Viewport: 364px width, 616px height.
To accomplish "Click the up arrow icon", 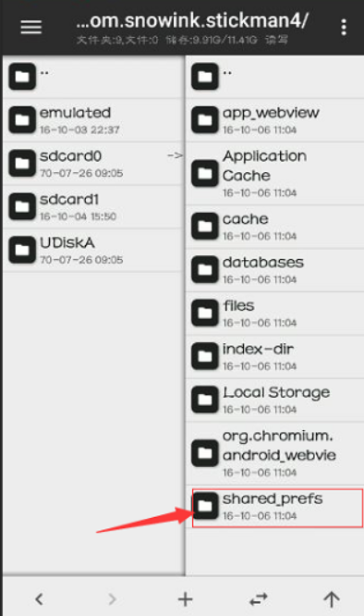I will (x=332, y=599).
